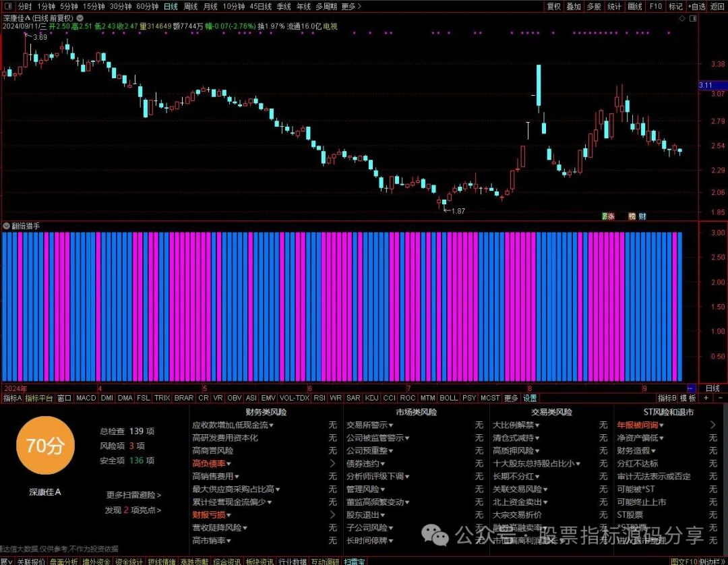Click the diamond icon at chart top right
The height and width of the screenshot is (565, 728).
tap(682, 18)
